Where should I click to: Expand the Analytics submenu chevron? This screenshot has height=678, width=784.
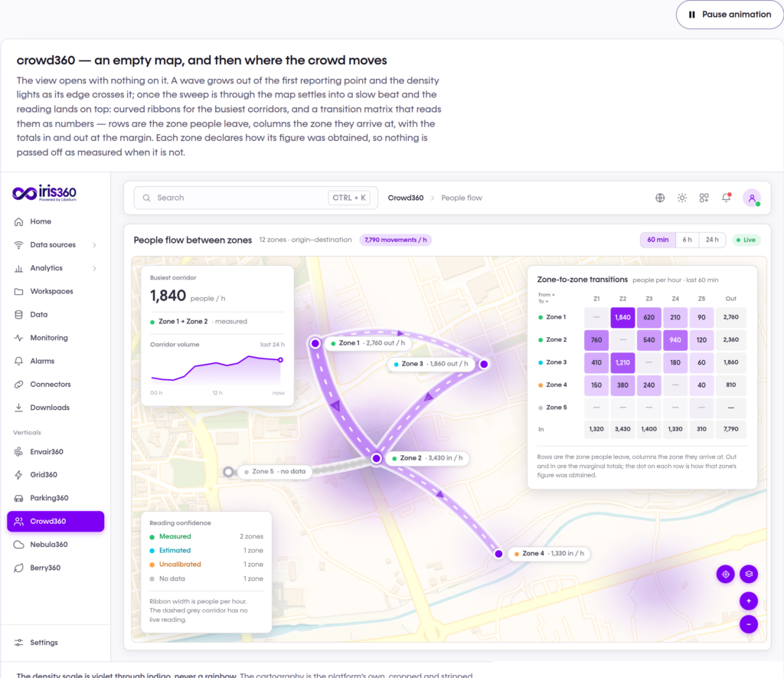pos(94,268)
